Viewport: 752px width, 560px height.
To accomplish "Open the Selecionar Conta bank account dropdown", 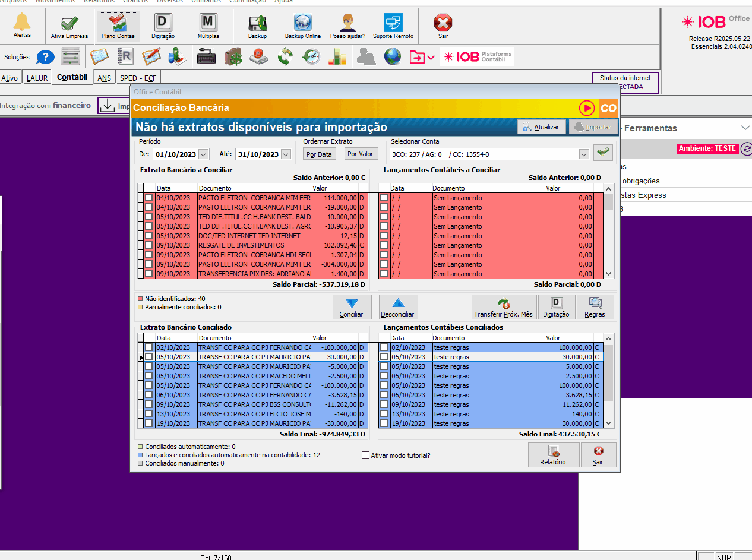I will (x=583, y=154).
